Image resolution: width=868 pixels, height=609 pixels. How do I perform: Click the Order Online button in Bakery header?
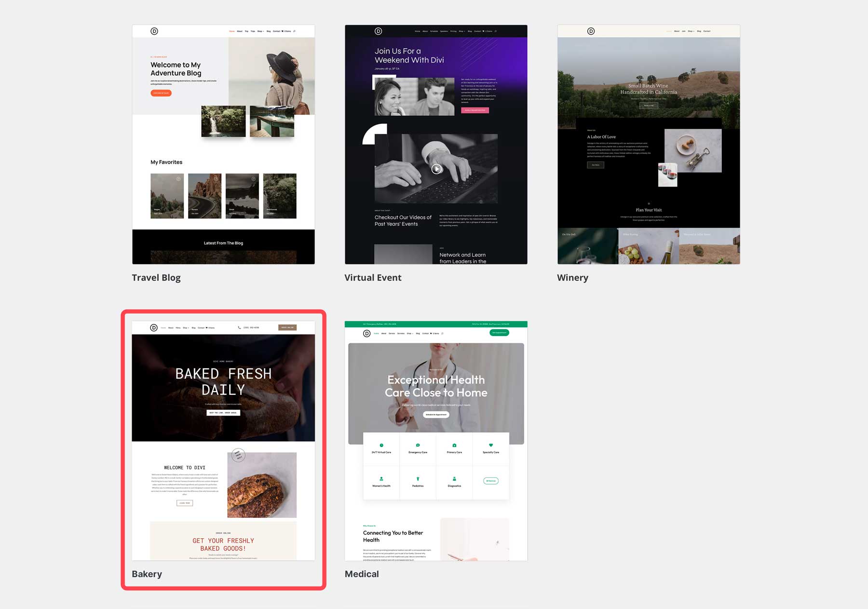coord(287,327)
